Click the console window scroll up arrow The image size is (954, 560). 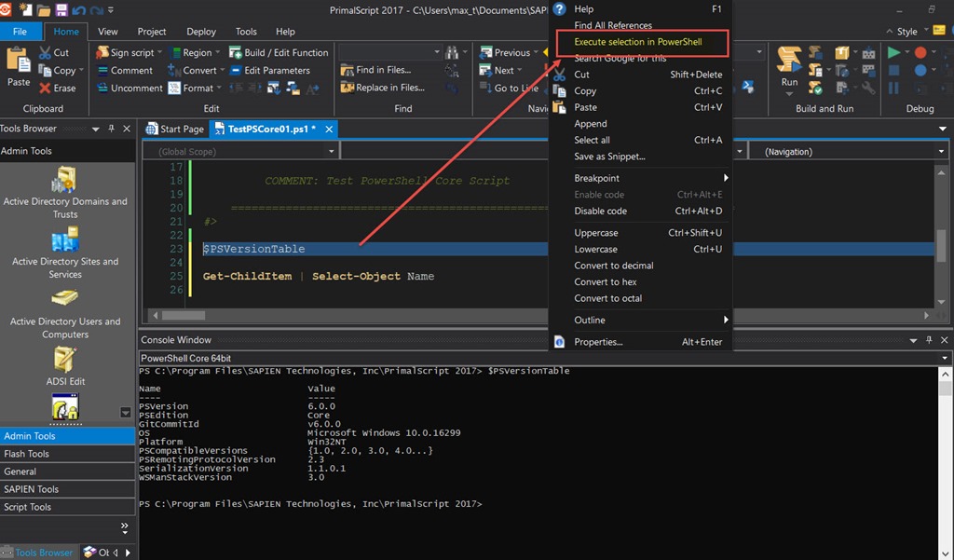point(945,375)
